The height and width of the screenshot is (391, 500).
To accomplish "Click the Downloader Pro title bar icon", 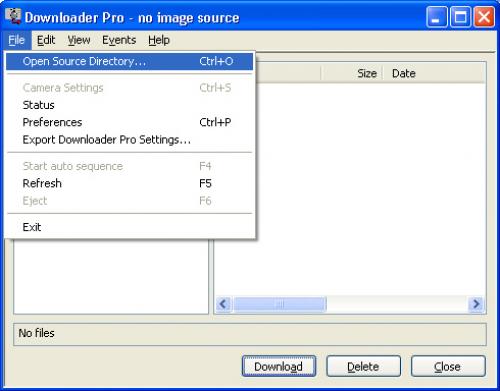I will 13,16.
